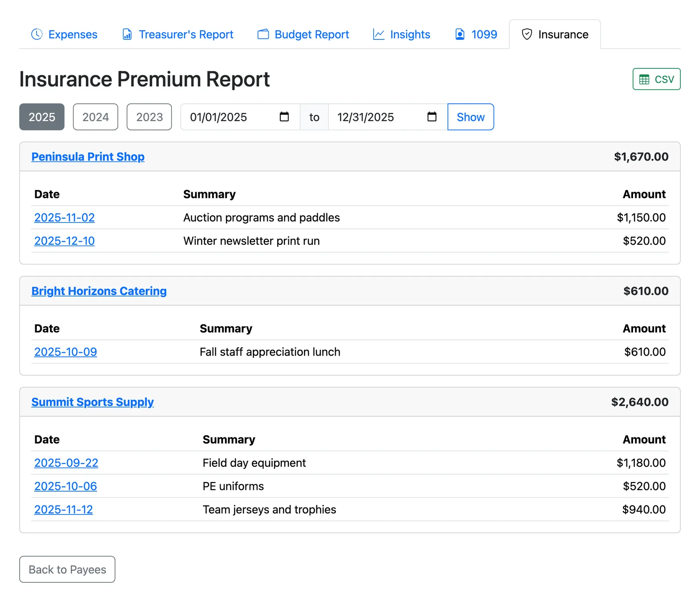Click the 1099 file person icon

460,34
